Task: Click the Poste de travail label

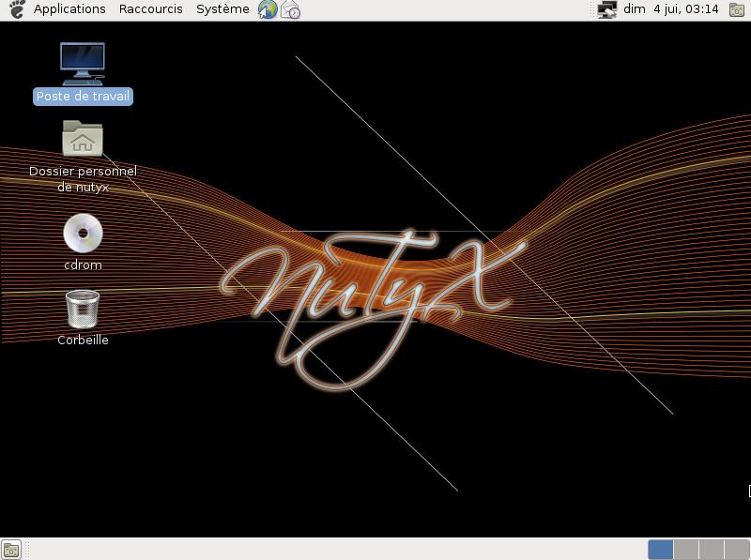Action: click(83, 97)
